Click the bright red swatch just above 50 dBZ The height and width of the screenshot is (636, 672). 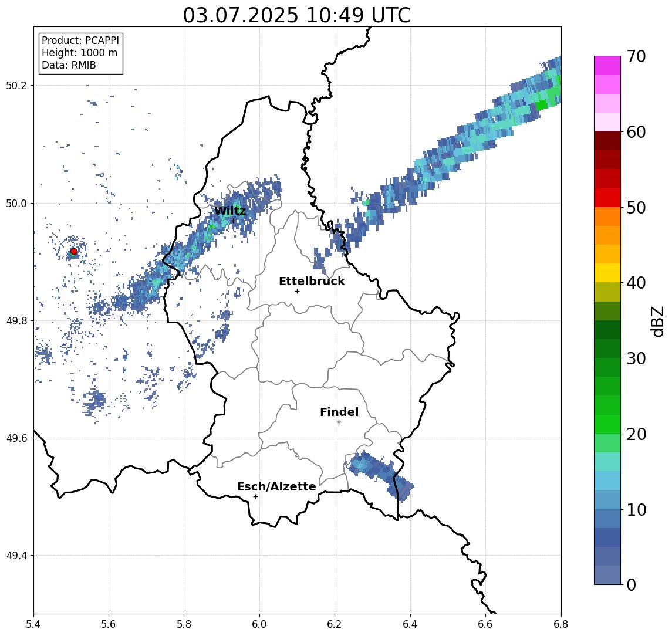(607, 198)
